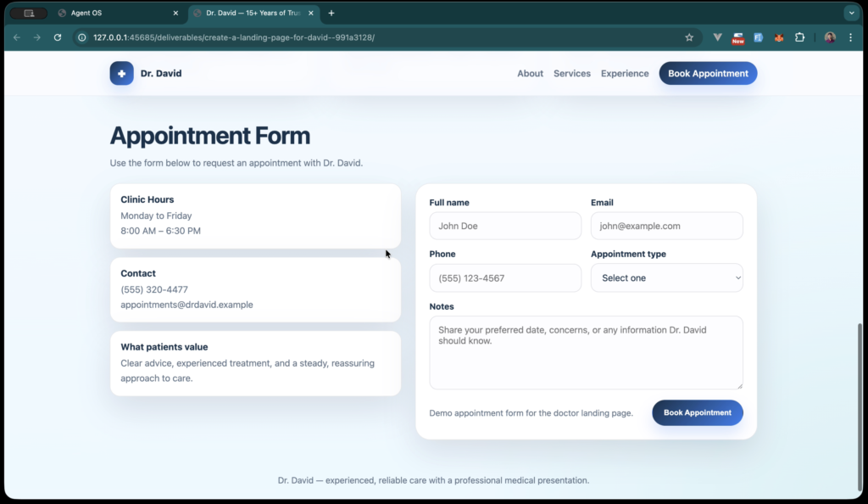Viewport: 868px width, 504px height.
Task: Click the Chrome profile avatar
Action: click(x=828, y=37)
